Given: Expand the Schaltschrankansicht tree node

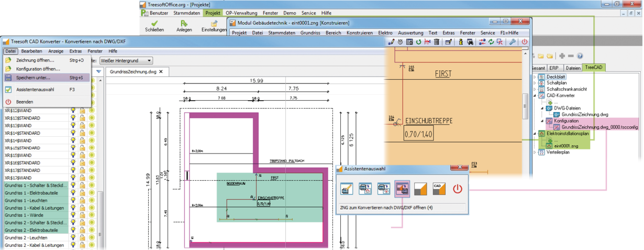Looking at the screenshot, I should coord(535,89).
